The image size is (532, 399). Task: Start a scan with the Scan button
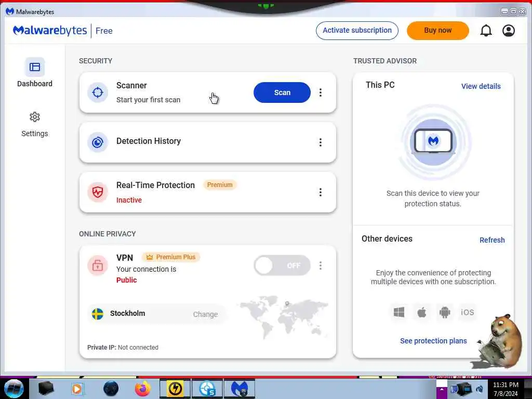tap(282, 92)
